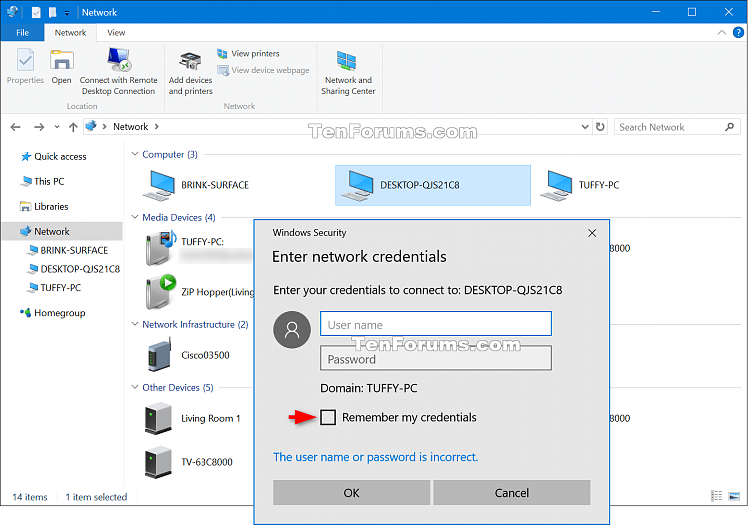Click View device webpage
750x528 pixels.
pyautogui.click(x=263, y=70)
